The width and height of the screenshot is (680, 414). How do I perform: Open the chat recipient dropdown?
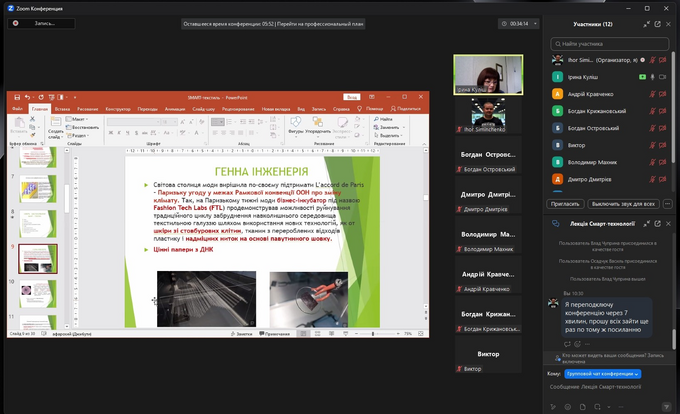[605, 373]
